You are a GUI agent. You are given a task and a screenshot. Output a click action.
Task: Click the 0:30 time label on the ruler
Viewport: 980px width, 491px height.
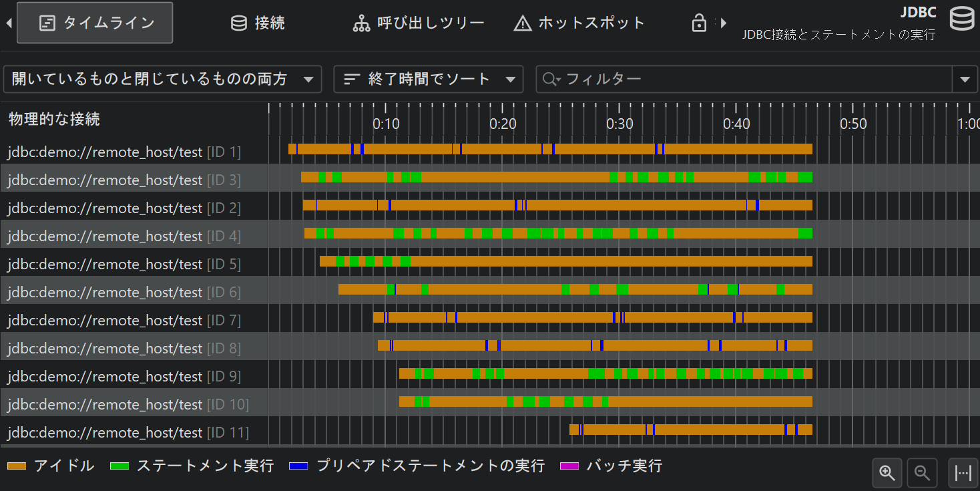click(x=620, y=124)
